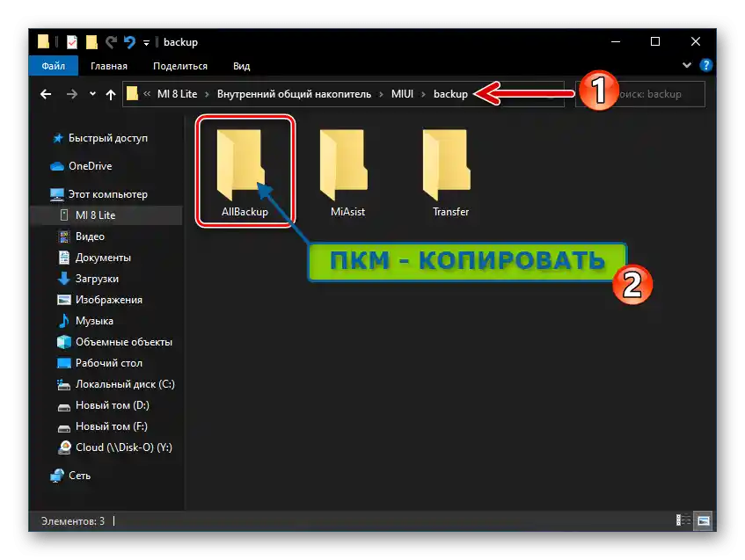This screenshot has width=745, height=560.
Task: Select MUI segment in the address path
Action: tap(402, 94)
